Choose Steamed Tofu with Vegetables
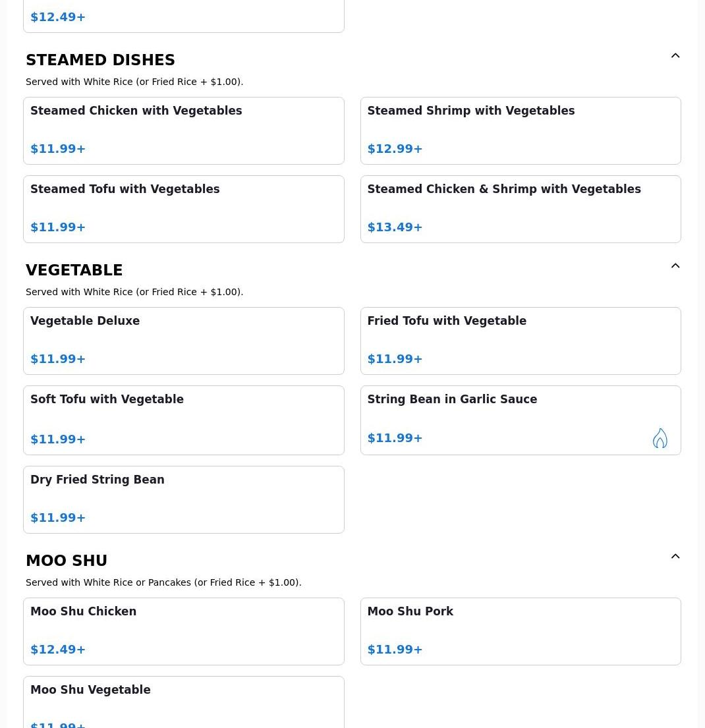This screenshot has width=705, height=728. [x=183, y=208]
